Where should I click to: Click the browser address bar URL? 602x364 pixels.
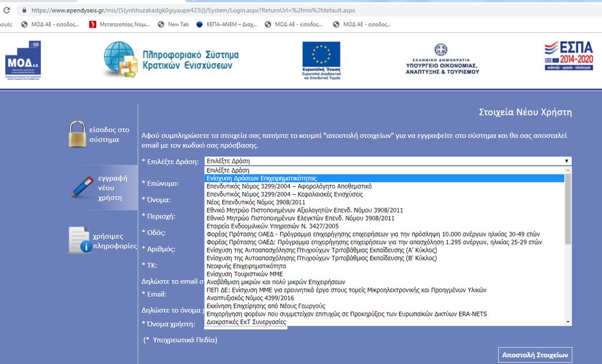coord(193,11)
